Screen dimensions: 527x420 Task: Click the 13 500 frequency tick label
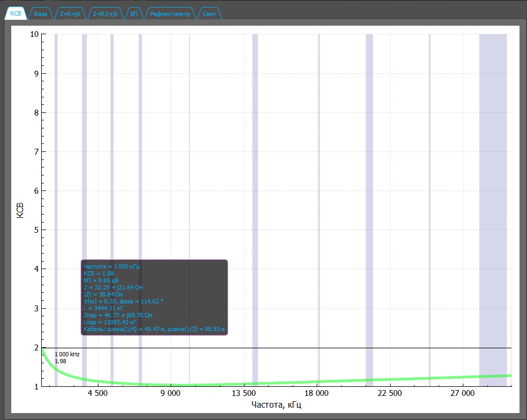[243, 394]
